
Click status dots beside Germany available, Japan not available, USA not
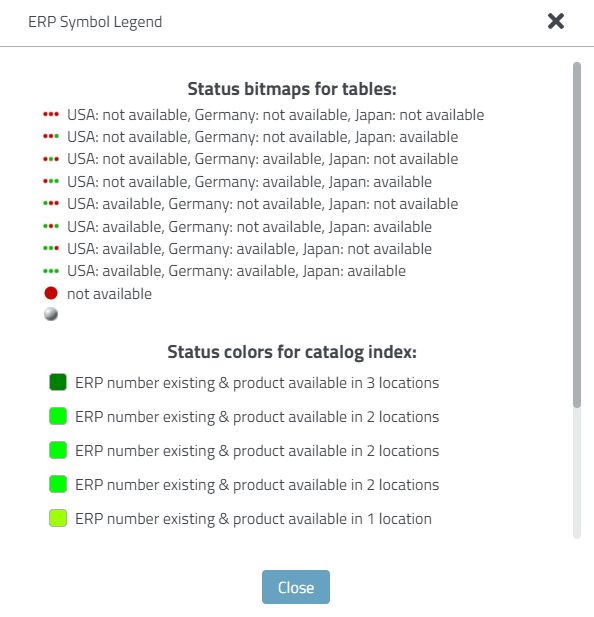click(x=51, y=159)
